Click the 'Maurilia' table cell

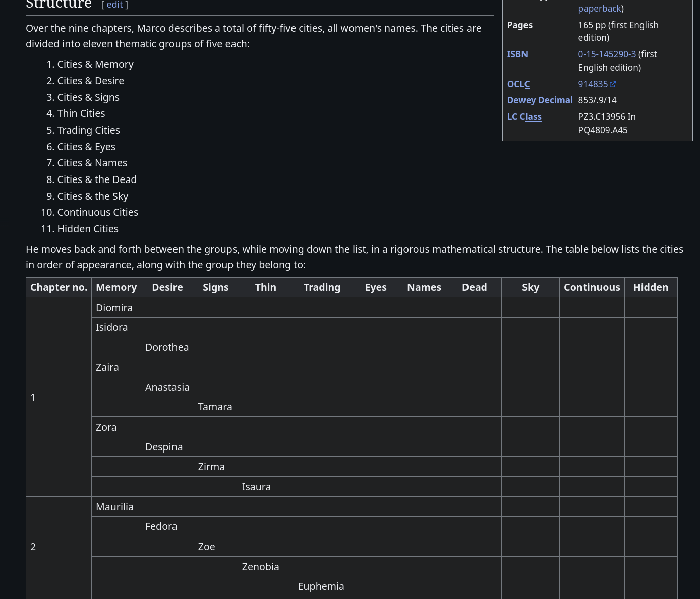pos(116,507)
